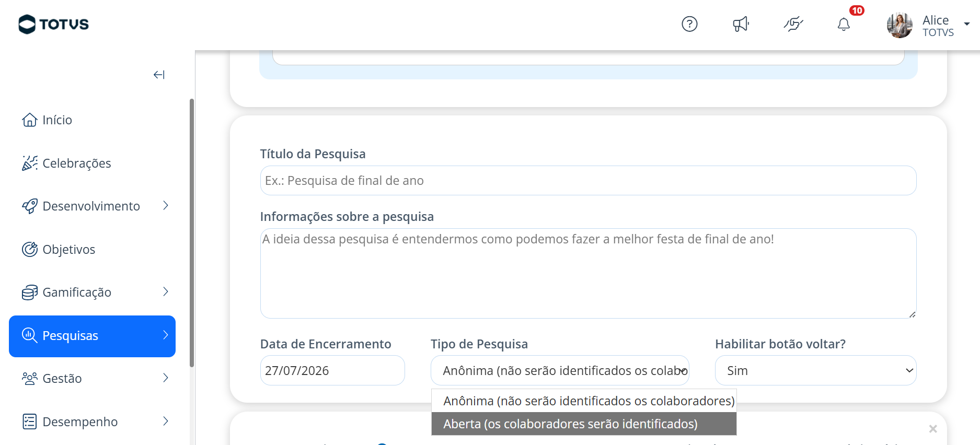Open the Alice user account dropdown arrow

(967, 24)
